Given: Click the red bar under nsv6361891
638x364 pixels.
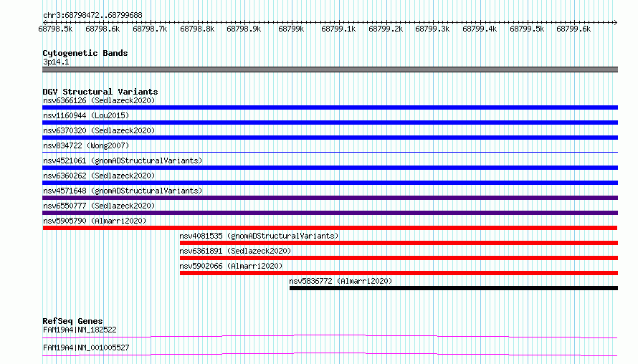Looking at the screenshot, I should (399, 258).
